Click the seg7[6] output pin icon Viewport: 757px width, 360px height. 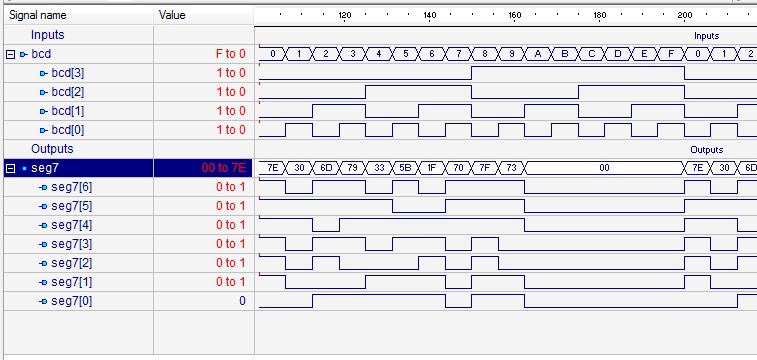(44, 188)
